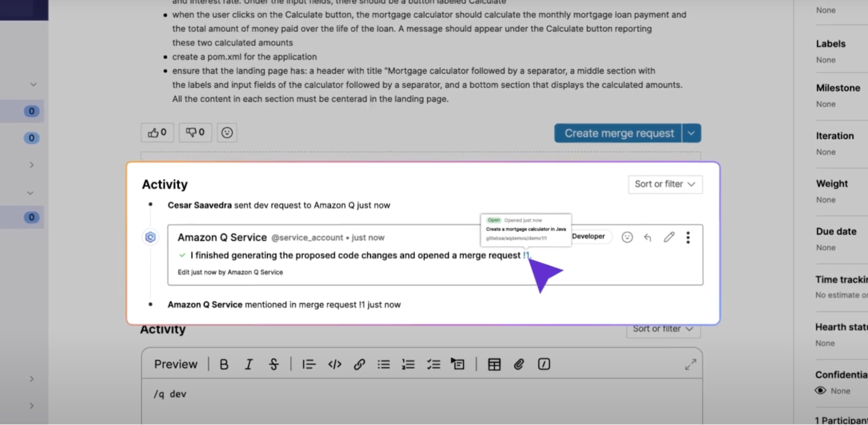Attach a file using the paperclip icon
This screenshot has height=425, width=868.
click(519, 364)
